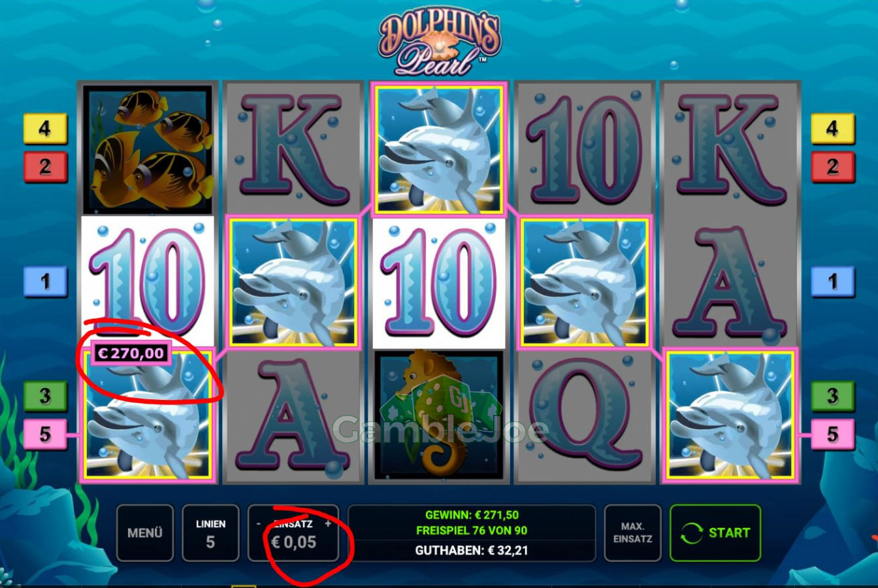Open the MENÜ button
Screen dimensions: 878x588
145,533
